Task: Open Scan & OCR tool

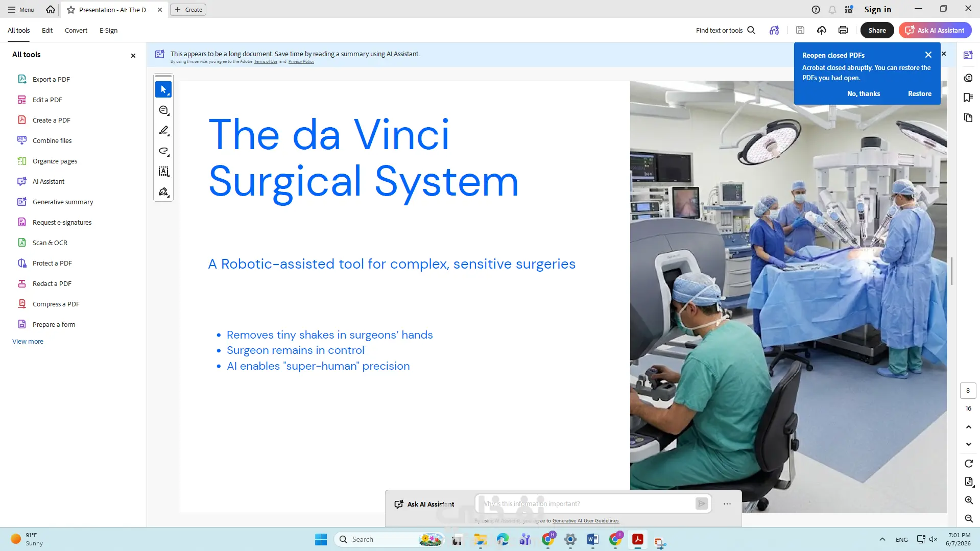Action: pos(50,243)
